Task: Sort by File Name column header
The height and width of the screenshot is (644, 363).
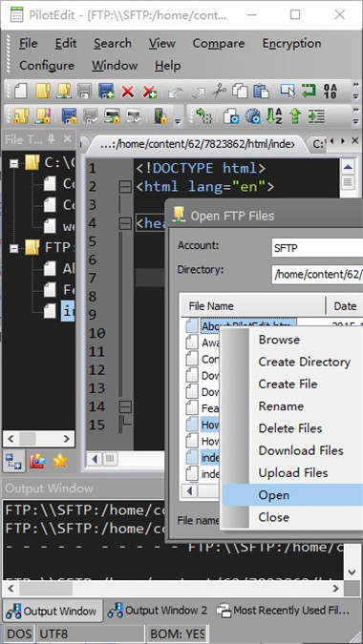Action: pyautogui.click(x=253, y=306)
